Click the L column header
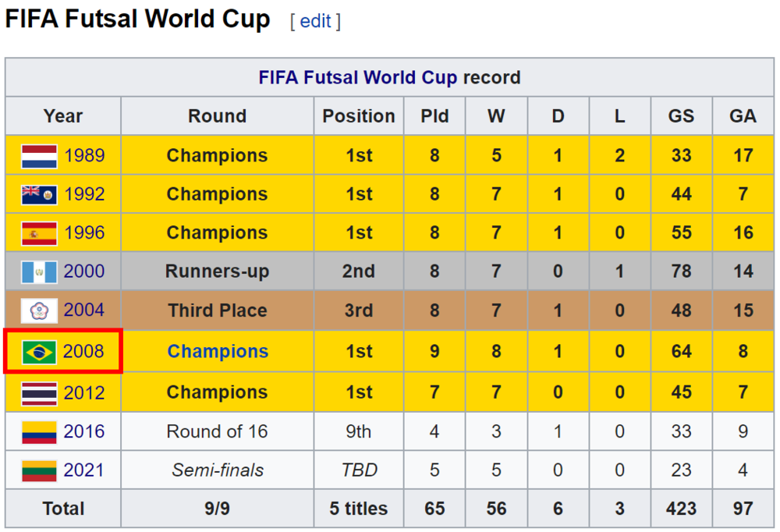780x532 pixels. [620, 116]
